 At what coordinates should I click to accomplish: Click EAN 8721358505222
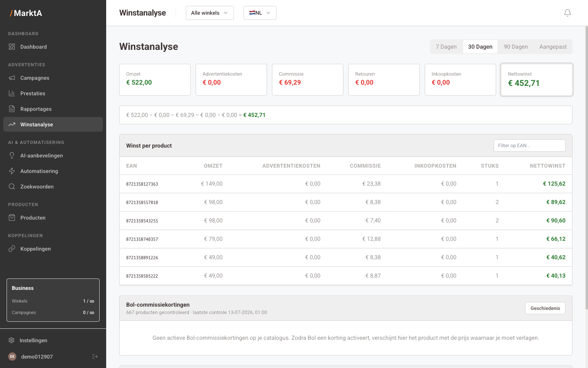[x=142, y=276]
